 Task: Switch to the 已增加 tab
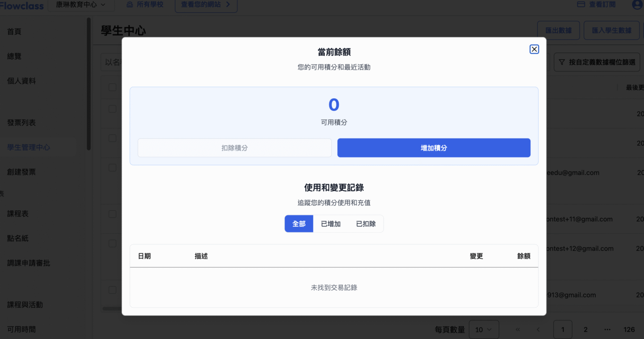[330, 224]
